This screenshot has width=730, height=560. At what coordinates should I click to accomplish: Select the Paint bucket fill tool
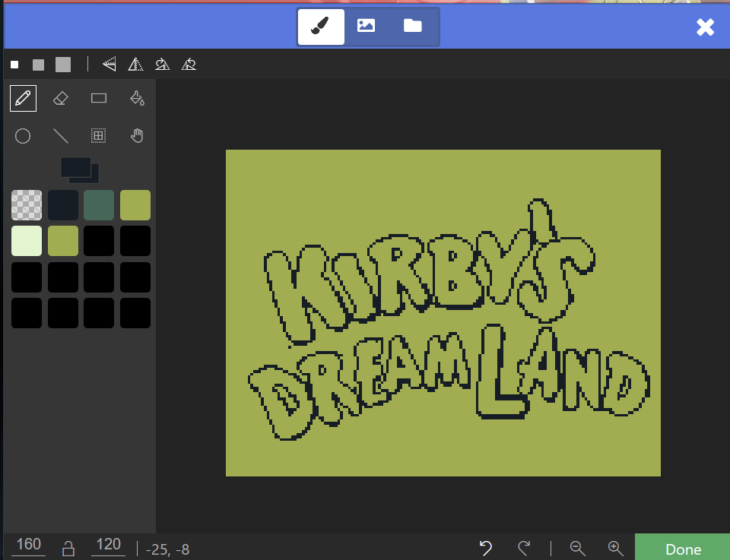click(137, 98)
